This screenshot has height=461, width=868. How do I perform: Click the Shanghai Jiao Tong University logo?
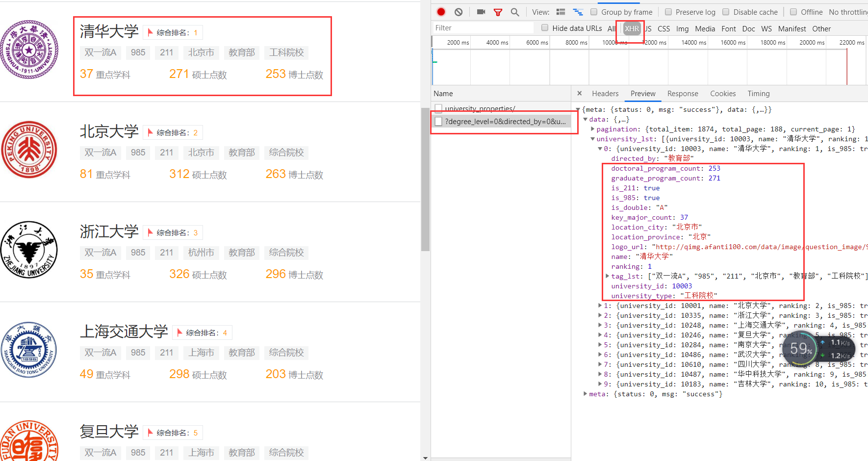point(29,350)
